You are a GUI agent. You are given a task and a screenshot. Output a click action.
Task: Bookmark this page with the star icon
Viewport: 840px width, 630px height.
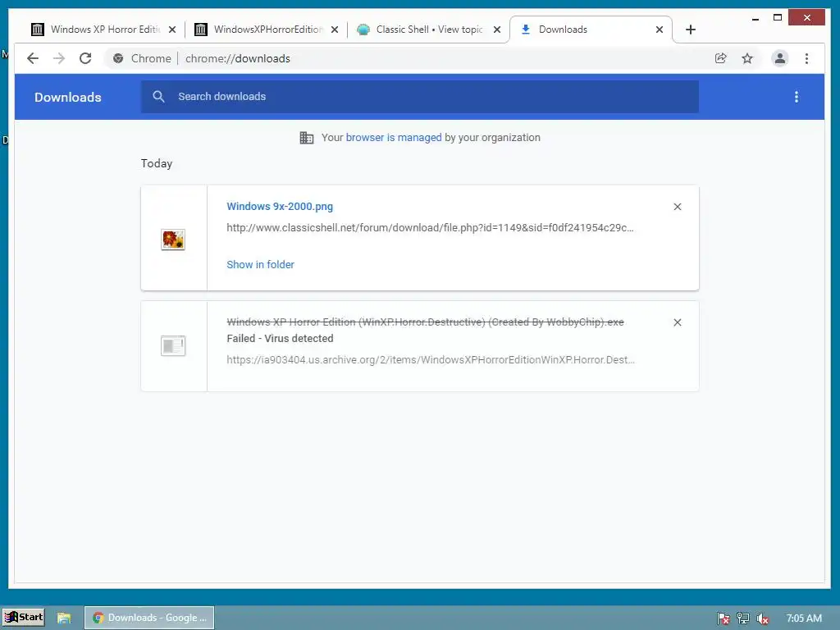[x=747, y=58]
